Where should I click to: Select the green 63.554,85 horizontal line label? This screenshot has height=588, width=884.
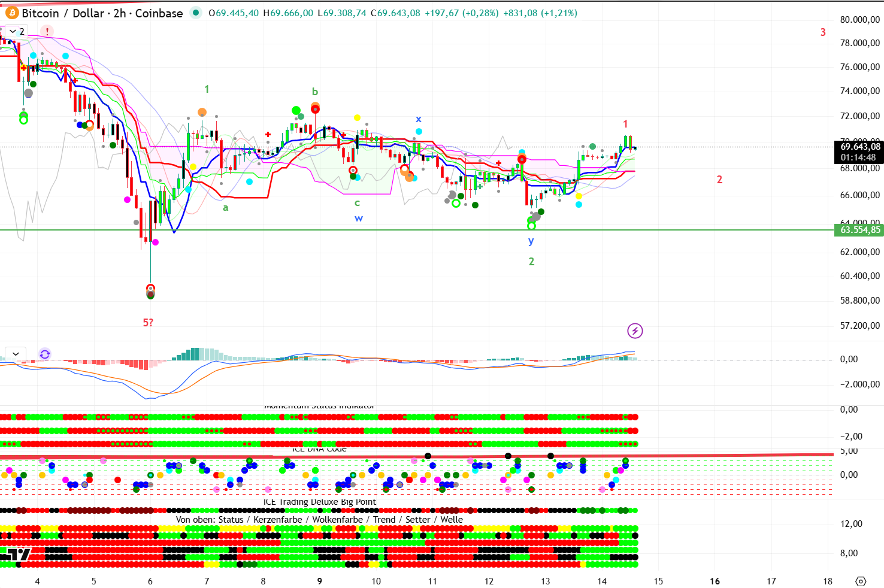859,230
